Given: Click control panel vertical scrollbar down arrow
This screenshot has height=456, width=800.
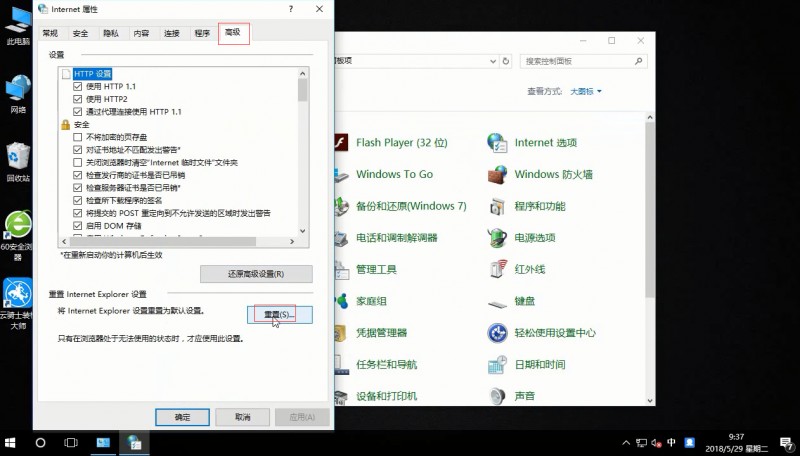Looking at the screenshot, I should tap(650, 400).
